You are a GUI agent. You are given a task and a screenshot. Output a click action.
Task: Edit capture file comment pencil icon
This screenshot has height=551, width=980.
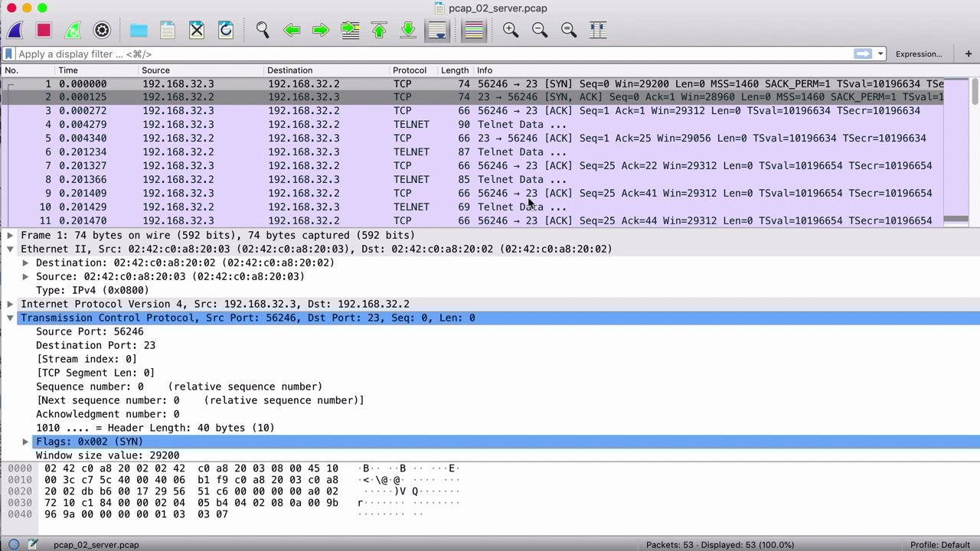33,544
